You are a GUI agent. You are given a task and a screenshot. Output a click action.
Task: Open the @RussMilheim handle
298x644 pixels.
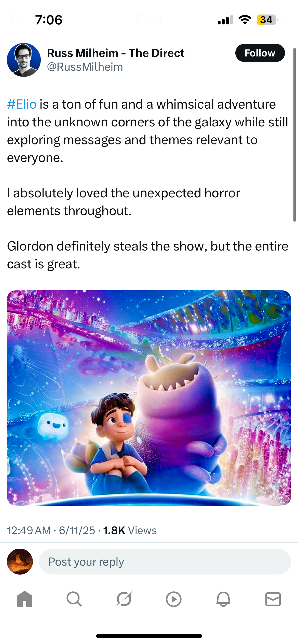coord(85,67)
